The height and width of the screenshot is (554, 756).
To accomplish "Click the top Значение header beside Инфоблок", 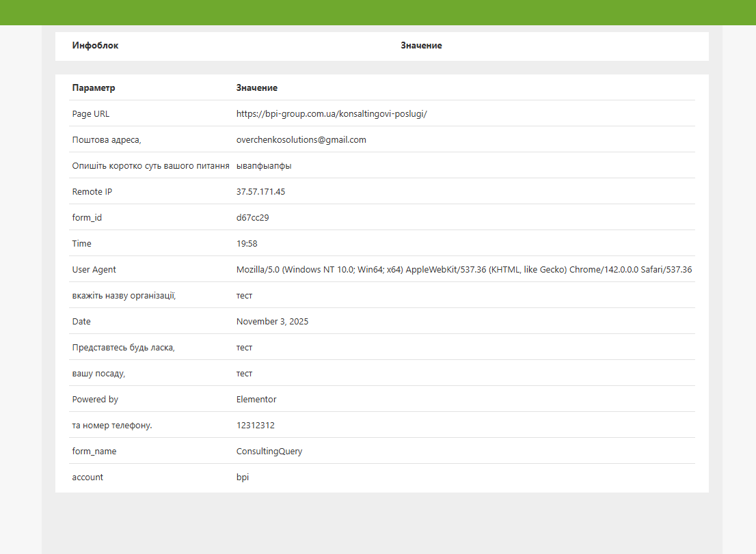I will (421, 45).
